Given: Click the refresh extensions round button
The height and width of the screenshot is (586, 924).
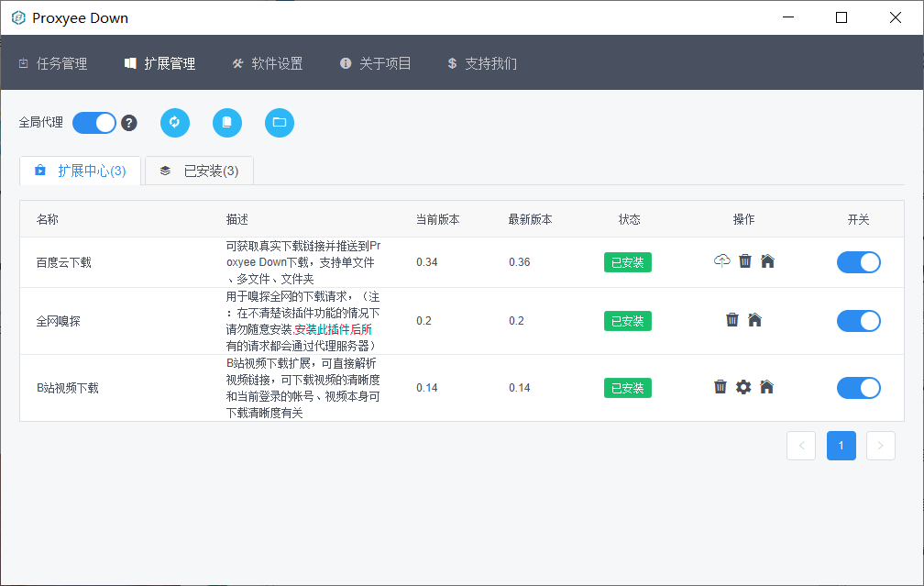Looking at the screenshot, I should [175, 123].
